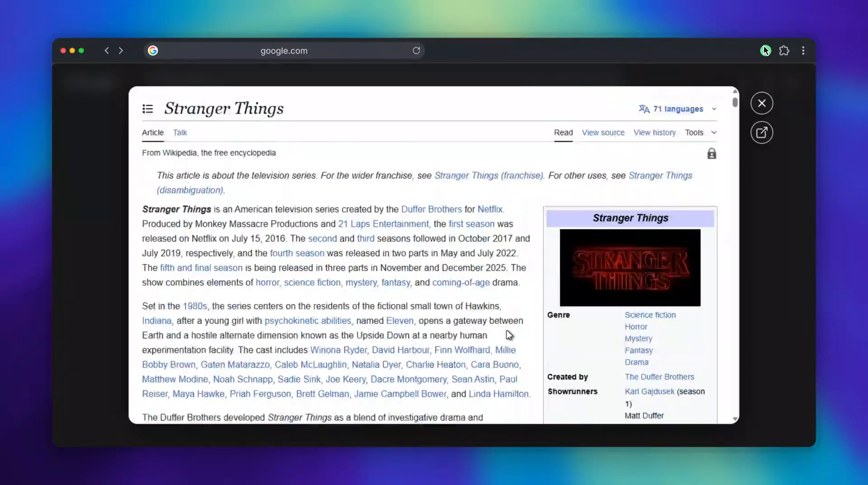Viewport: 868px width, 485px height.
Task: Click scrollbar down arrow in overlay
Action: tap(736, 419)
